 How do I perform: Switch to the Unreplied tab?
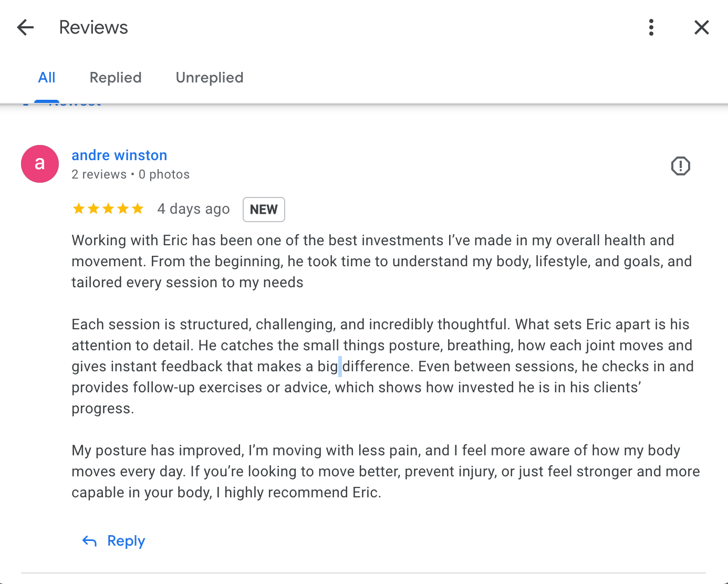coord(210,78)
